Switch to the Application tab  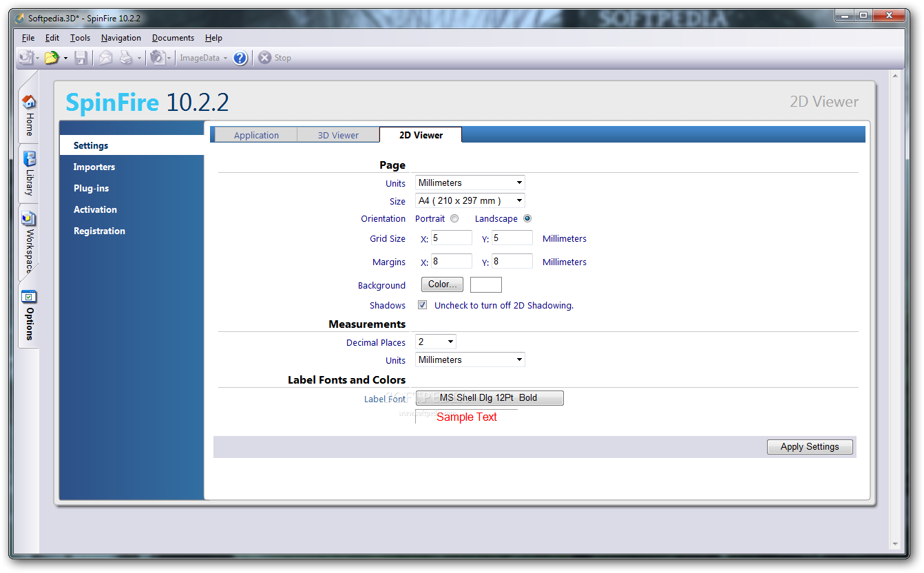(256, 135)
